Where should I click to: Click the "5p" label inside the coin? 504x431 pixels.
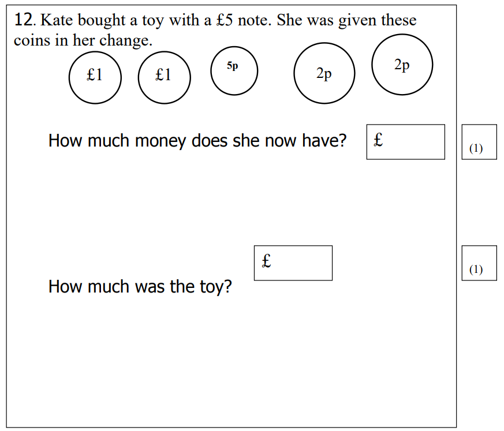click(232, 66)
